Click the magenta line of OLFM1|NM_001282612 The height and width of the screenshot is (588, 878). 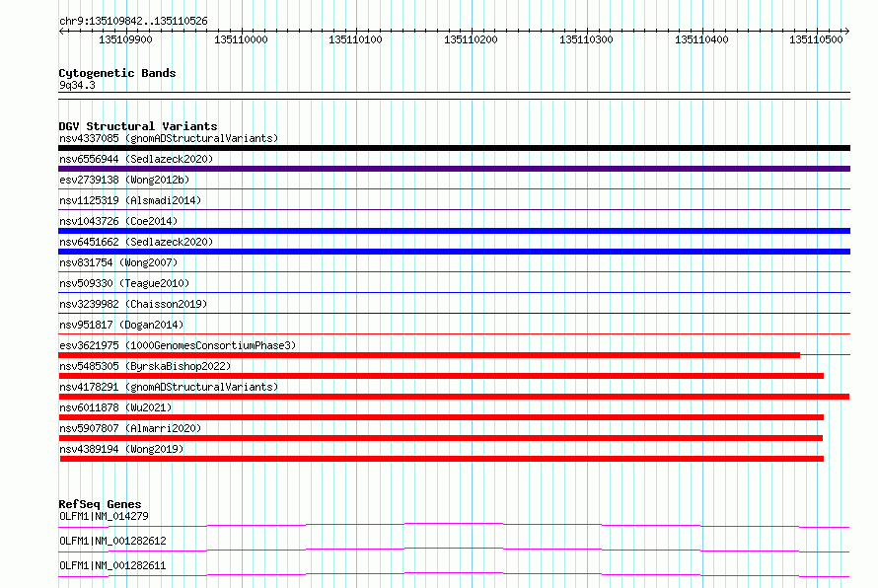click(454, 549)
